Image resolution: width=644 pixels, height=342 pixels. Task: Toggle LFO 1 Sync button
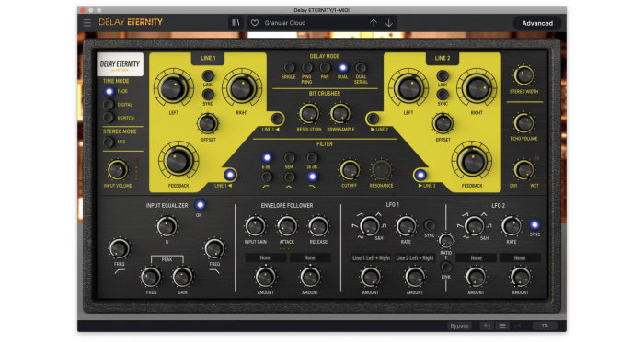[x=430, y=225]
